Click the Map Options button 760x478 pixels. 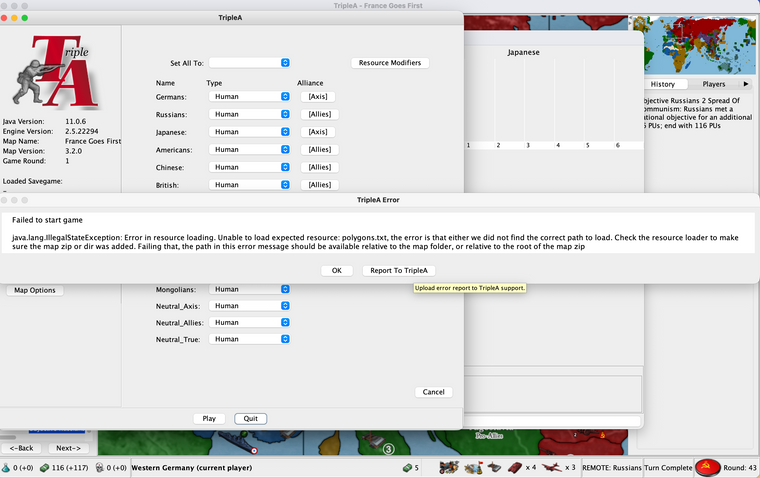tap(35, 290)
